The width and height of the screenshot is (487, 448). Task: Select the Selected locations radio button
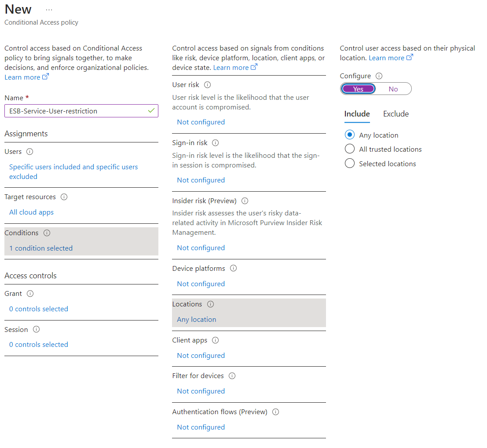[350, 163]
